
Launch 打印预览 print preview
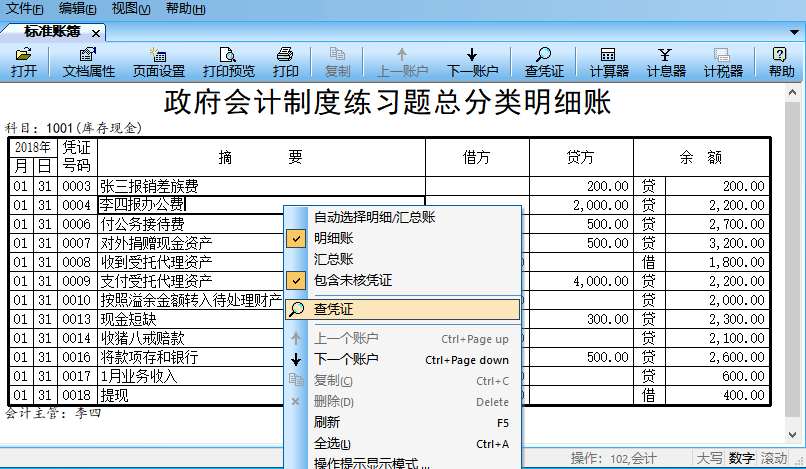pyautogui.click(x=228, y=62)
